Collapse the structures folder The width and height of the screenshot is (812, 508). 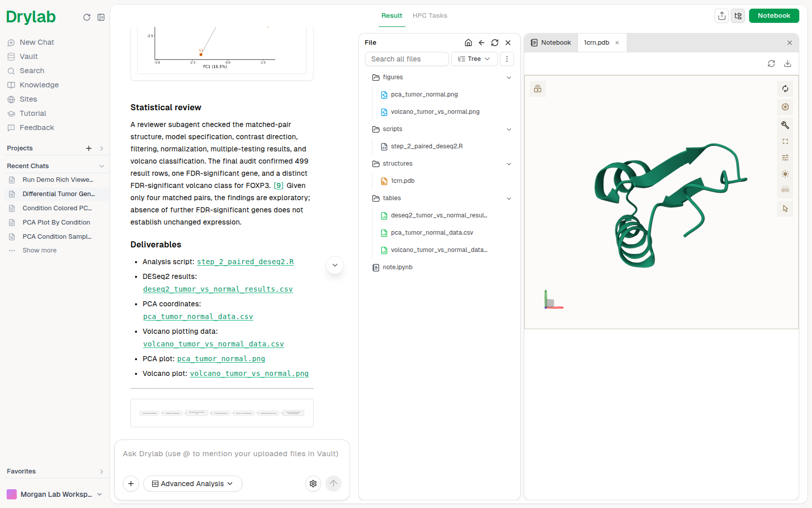coord(509,164)
